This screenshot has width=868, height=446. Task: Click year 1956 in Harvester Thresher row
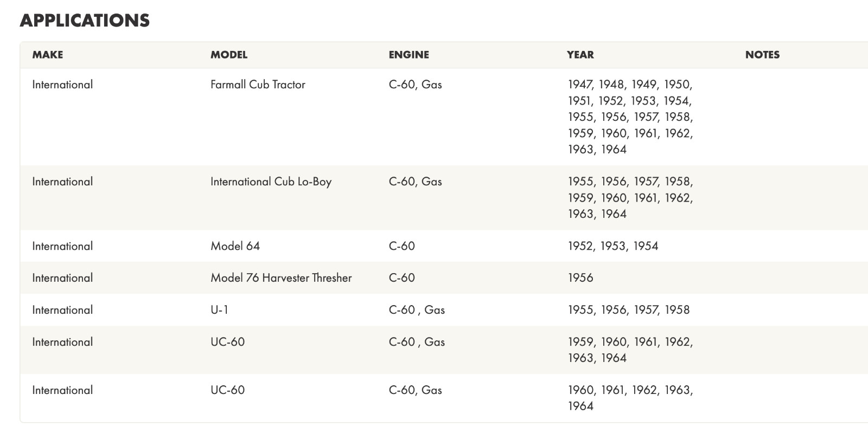pos(580,278)
